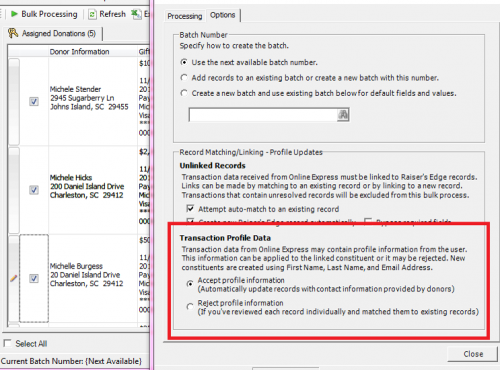Viewport: 500px width, 370px height.
Task: Click row selector beside Michele Stender
Action: pos(14,101)
